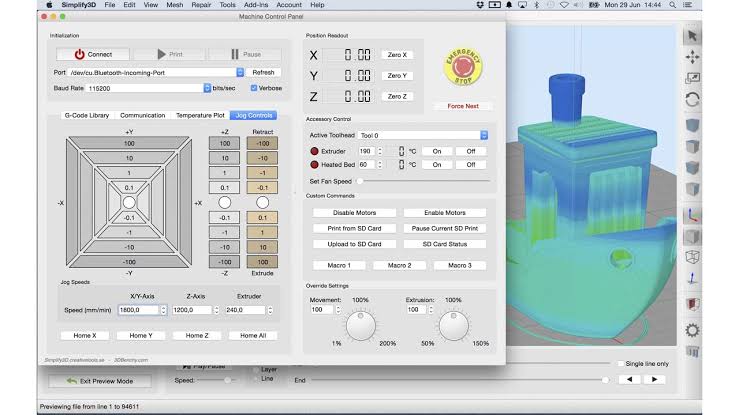
Task: Click the red-green axis icon in right toolbar
Action: point(692,215)
